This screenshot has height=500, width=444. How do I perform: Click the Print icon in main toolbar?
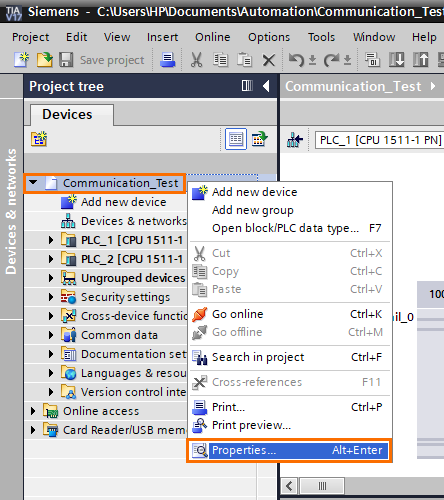167,60
